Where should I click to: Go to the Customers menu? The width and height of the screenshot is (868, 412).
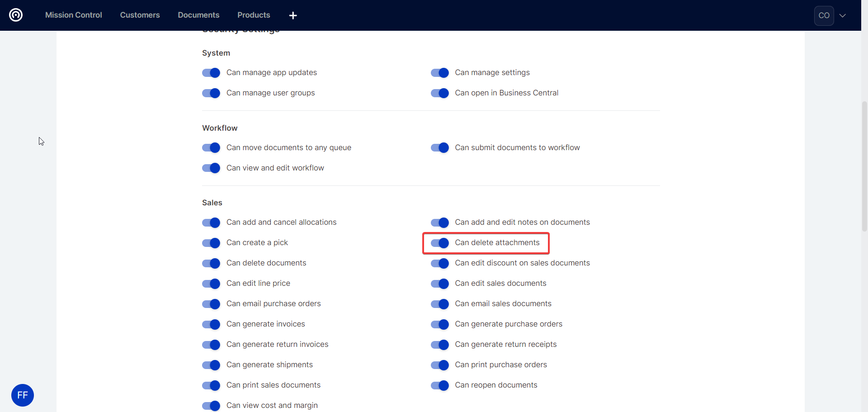[140, 15]
